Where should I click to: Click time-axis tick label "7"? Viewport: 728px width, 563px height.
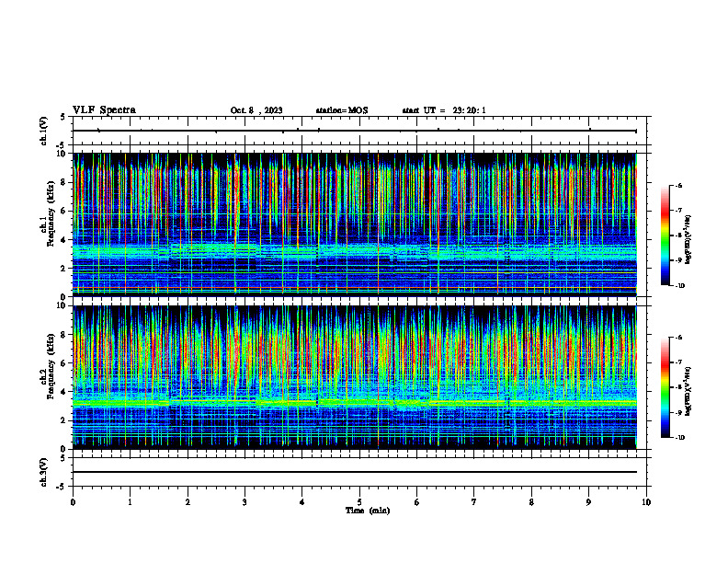tap(474, 502)
